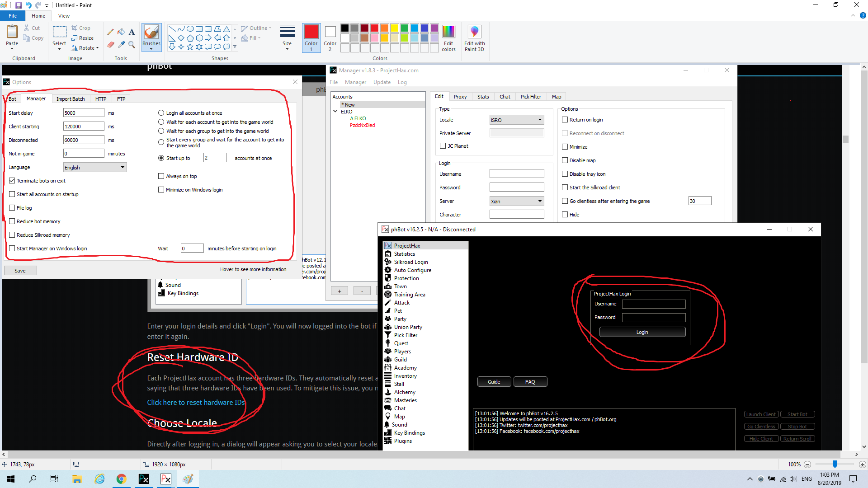Open the View ribbon tab
Image resolution: width=868 pixels, height=488 pixels.
[64, 16]
